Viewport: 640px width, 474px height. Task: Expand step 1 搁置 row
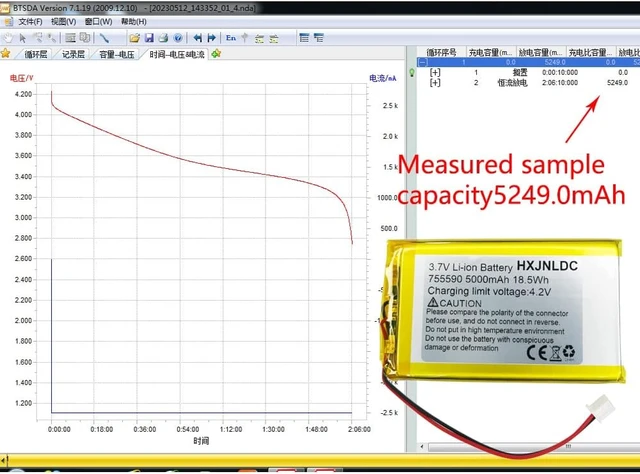(435, 72)
